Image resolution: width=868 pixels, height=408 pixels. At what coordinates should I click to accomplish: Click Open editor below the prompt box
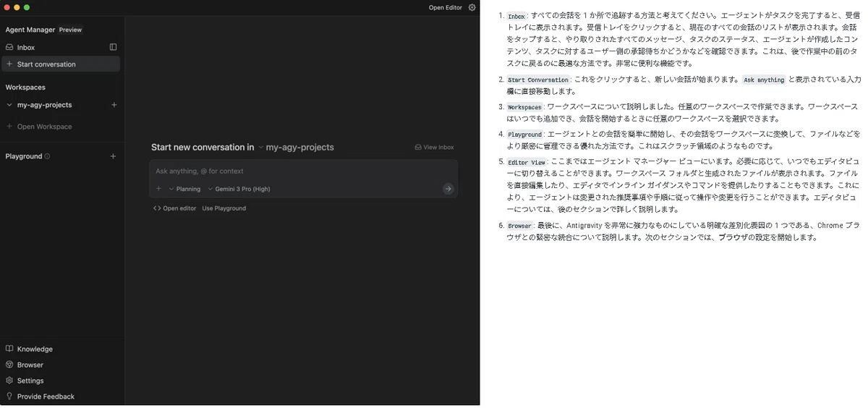tap(179, 208)
